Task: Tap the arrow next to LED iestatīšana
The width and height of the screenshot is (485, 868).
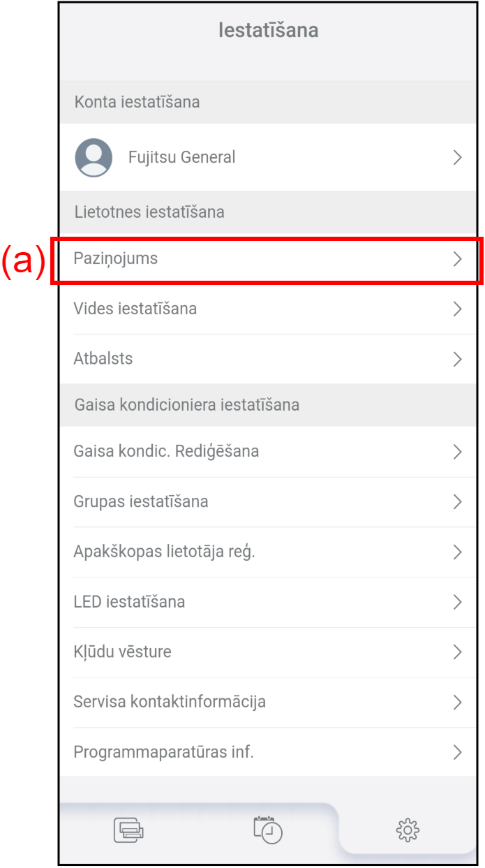Action: (x=458, y=602)
